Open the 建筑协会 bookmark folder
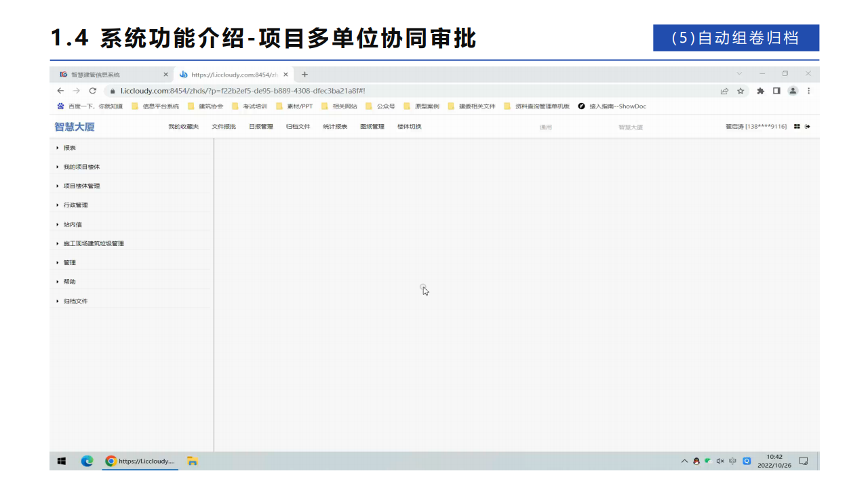Screen dimensions: 868x488 [x=205, y=106]
